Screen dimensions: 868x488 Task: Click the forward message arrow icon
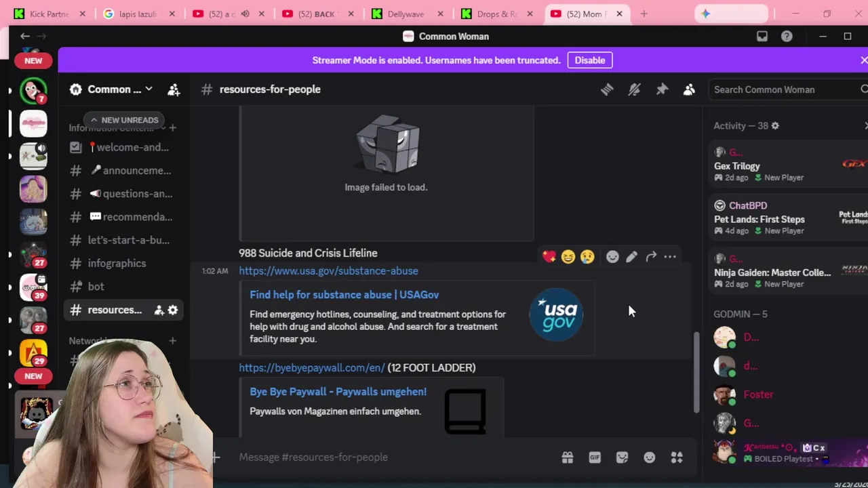click(651, 257)
